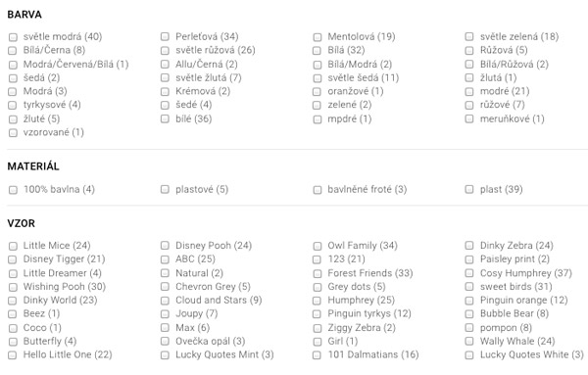The image size is (588, 375).
Task: Select the 100% bavlna (4) material
Action: coord(13,190)
